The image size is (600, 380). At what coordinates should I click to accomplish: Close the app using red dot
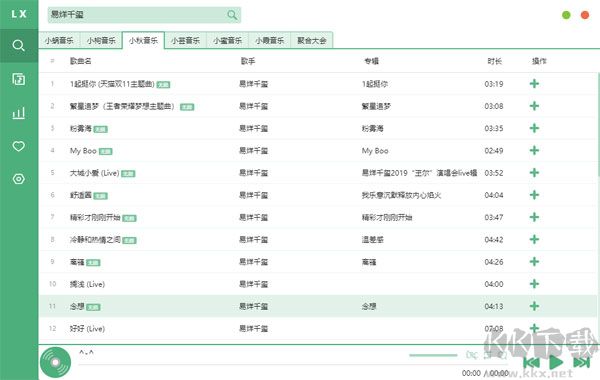[x=585, y=15]
